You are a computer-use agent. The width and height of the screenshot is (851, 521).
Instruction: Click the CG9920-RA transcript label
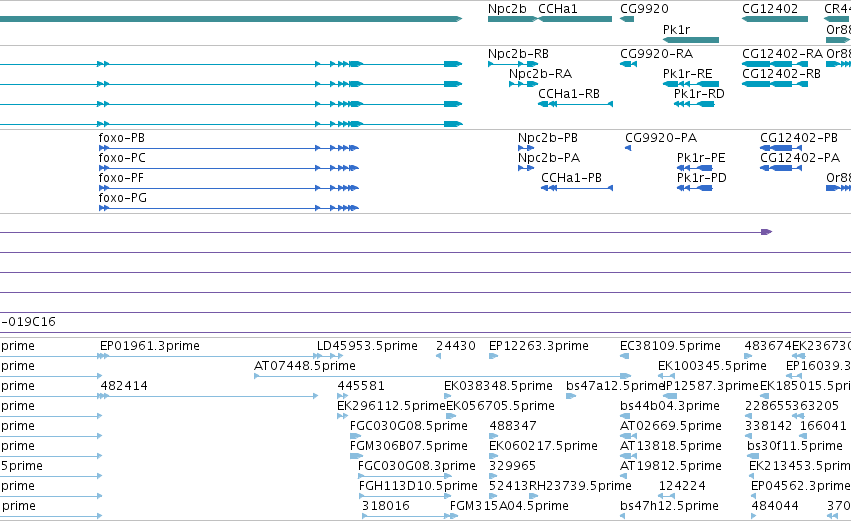[x=656, y=54]
